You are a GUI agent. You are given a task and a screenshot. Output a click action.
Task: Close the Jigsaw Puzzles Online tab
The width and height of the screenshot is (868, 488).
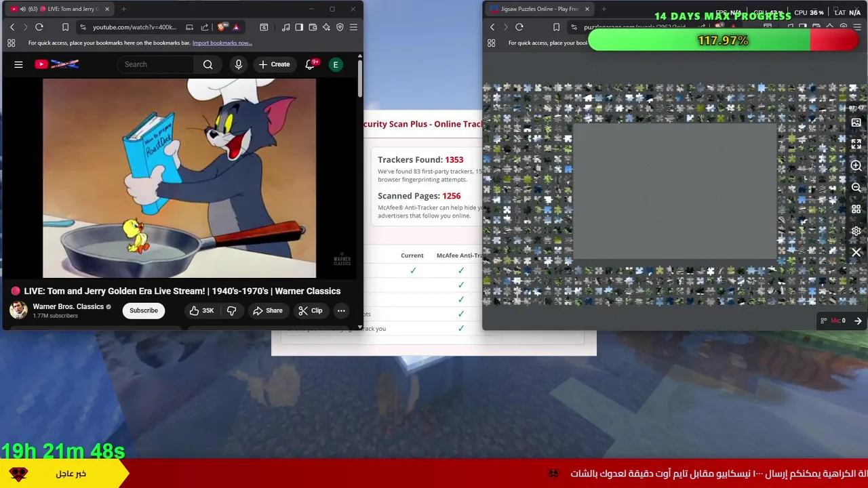(587, 9)
